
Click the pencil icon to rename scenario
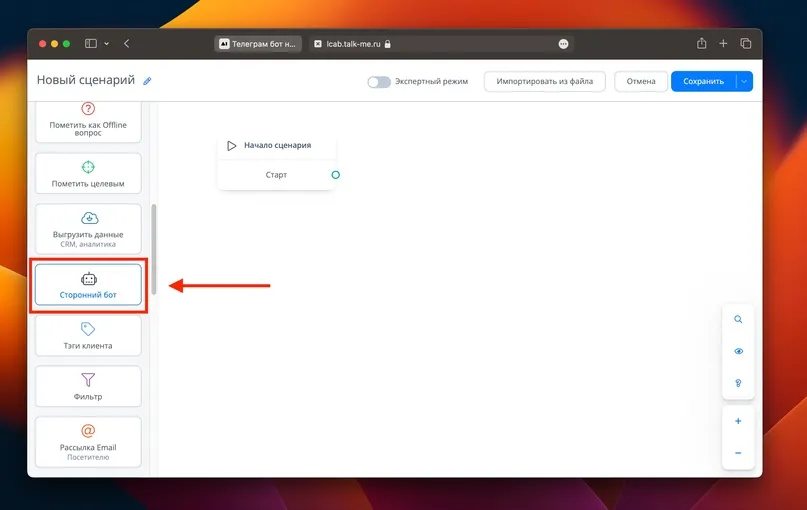pos(147,81)
